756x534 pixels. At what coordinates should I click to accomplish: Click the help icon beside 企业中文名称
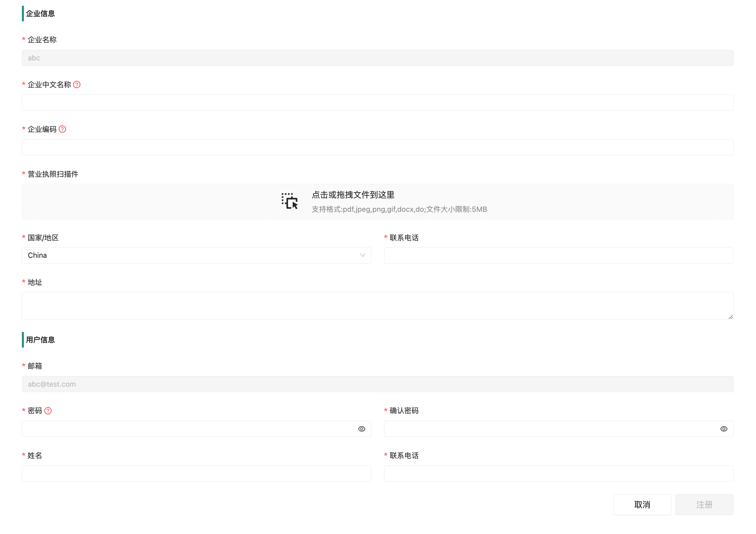coord(77,85)
